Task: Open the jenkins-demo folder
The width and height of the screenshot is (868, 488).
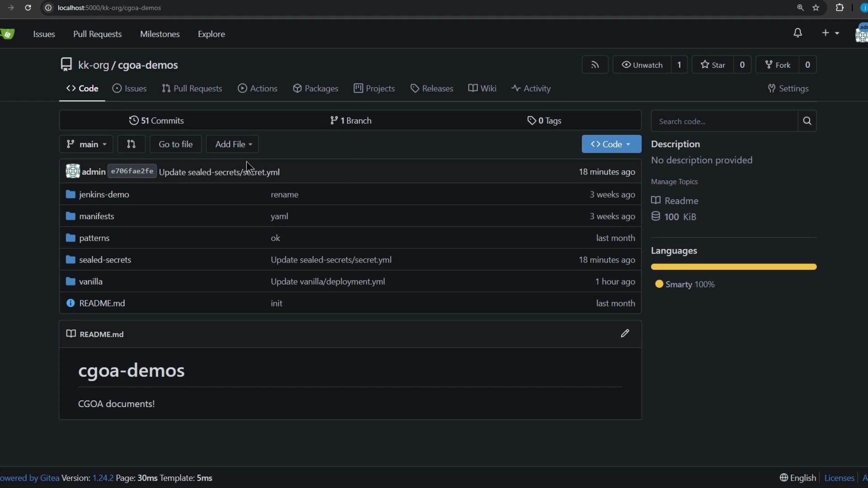Action: coord(104,194)
